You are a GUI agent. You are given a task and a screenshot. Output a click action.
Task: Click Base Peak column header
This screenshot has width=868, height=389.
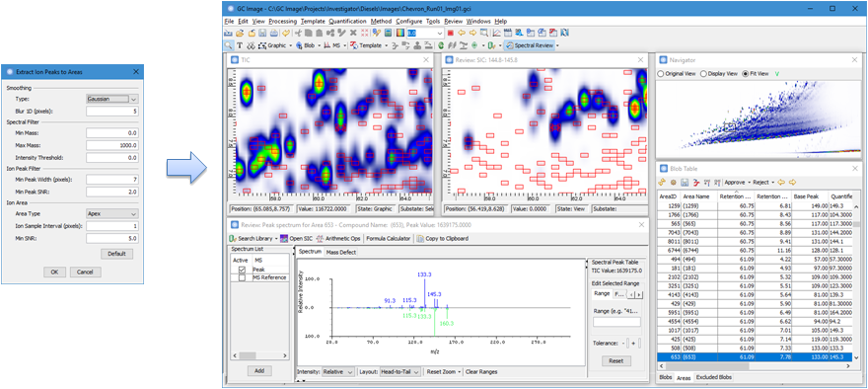pos(810,196)
